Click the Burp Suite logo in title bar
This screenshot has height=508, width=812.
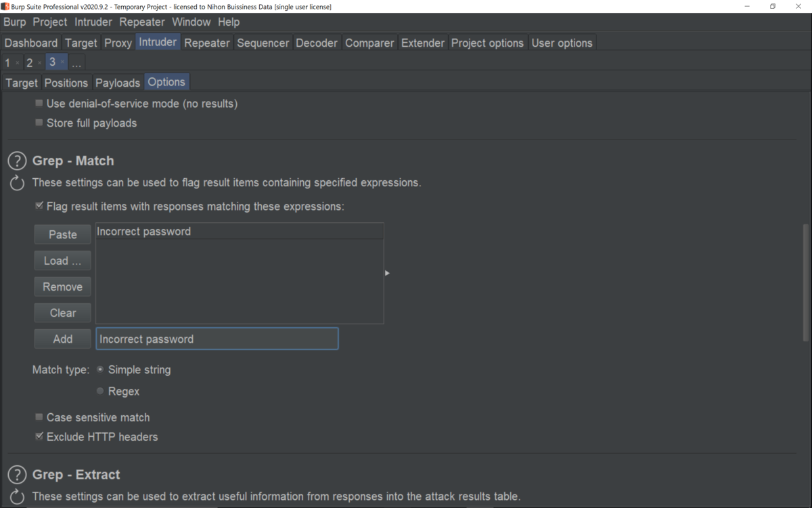[5, 6]
